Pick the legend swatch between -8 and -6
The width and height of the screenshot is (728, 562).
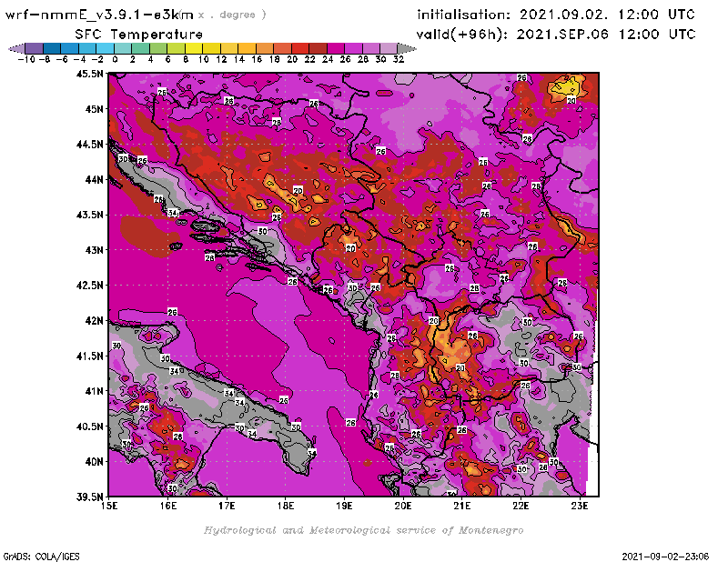52,48
